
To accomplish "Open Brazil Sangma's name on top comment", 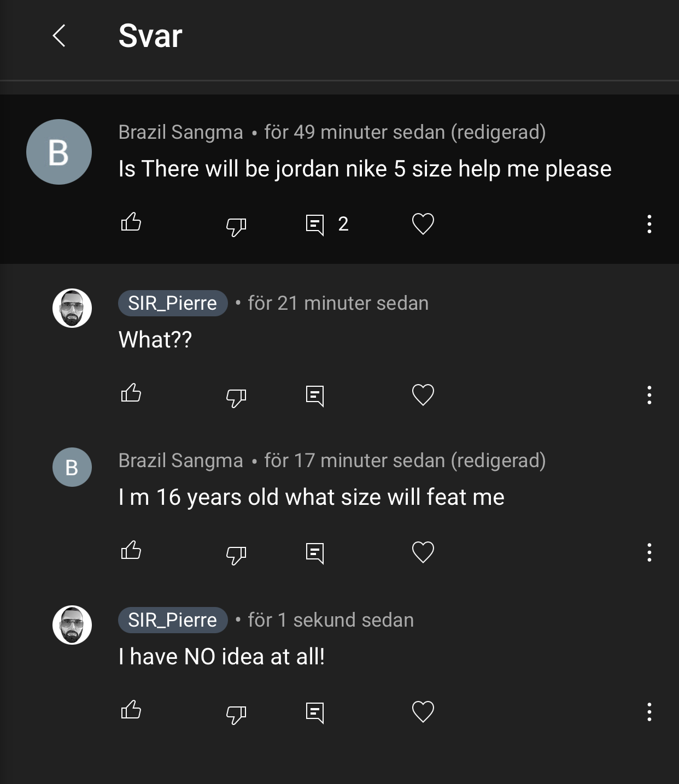I will 180,132.
